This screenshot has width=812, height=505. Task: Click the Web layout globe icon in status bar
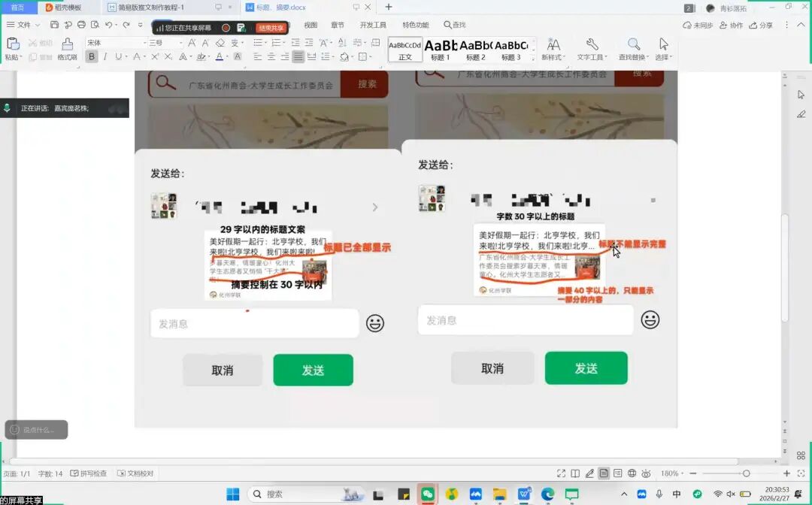coord(632,473)
